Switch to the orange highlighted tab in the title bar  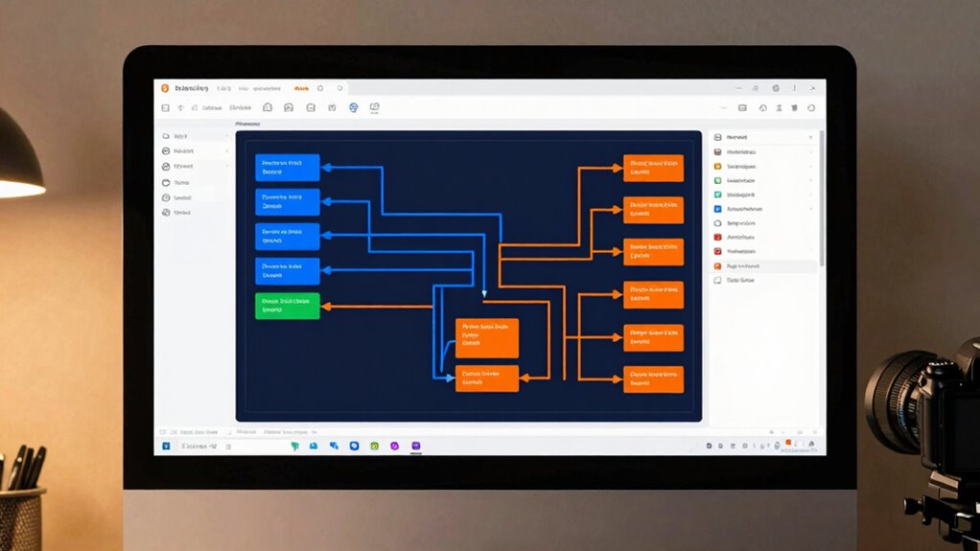pos(302,88)
